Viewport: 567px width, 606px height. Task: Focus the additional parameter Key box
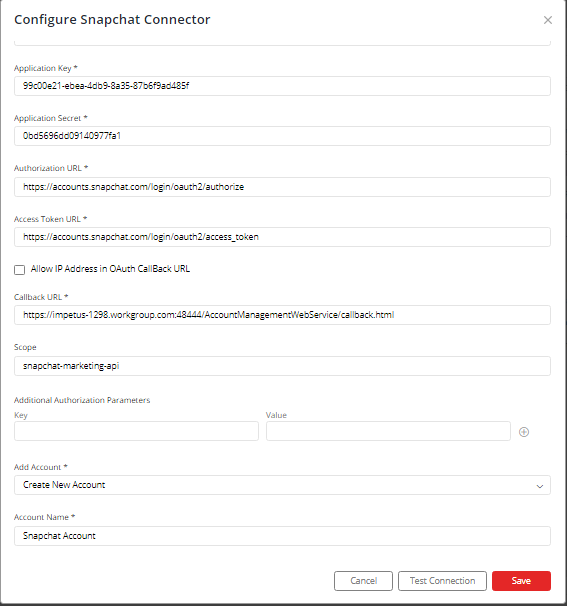click(136, 431)
